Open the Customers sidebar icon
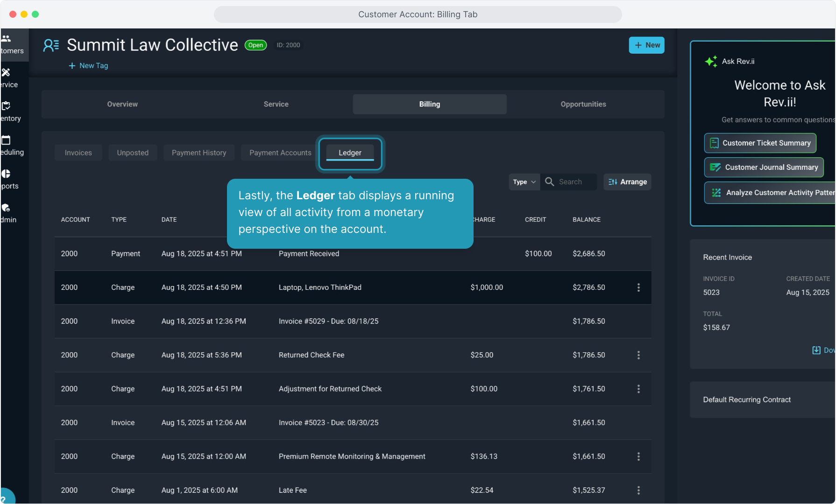 (x=7, y=39)
